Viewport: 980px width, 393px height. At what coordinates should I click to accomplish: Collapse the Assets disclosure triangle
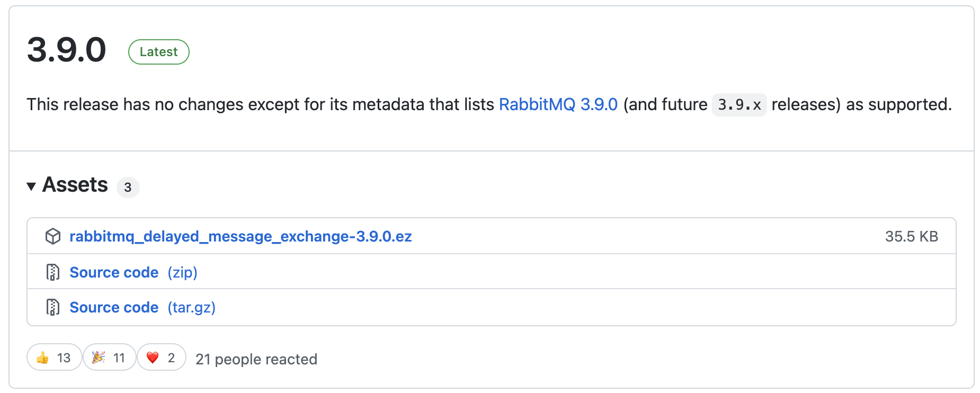click(x=31, y=186)
